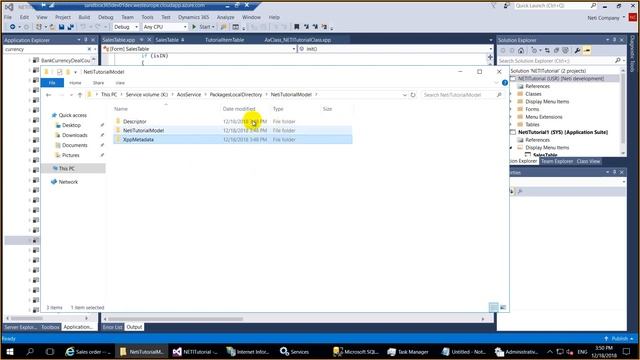Click AosService in the breadcrumb path
Screen dimensions: 640x360
click(189, 95)
